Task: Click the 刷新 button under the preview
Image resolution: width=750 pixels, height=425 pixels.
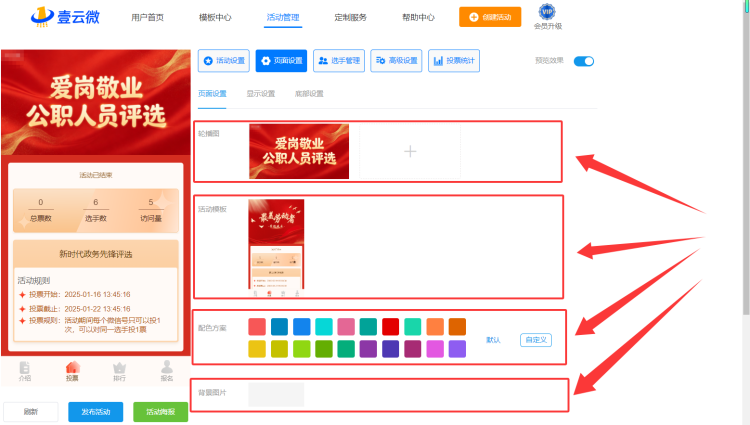Action: pos(31,412)
